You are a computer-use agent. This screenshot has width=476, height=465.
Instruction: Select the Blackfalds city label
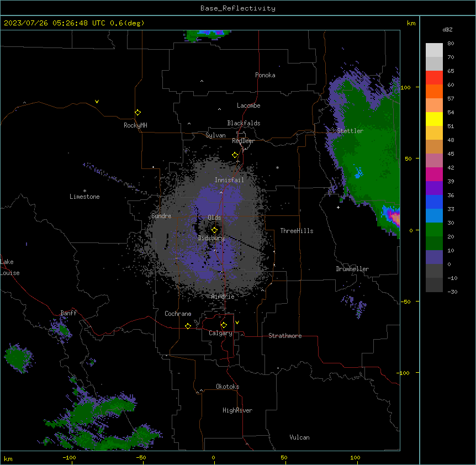point(244,123)
